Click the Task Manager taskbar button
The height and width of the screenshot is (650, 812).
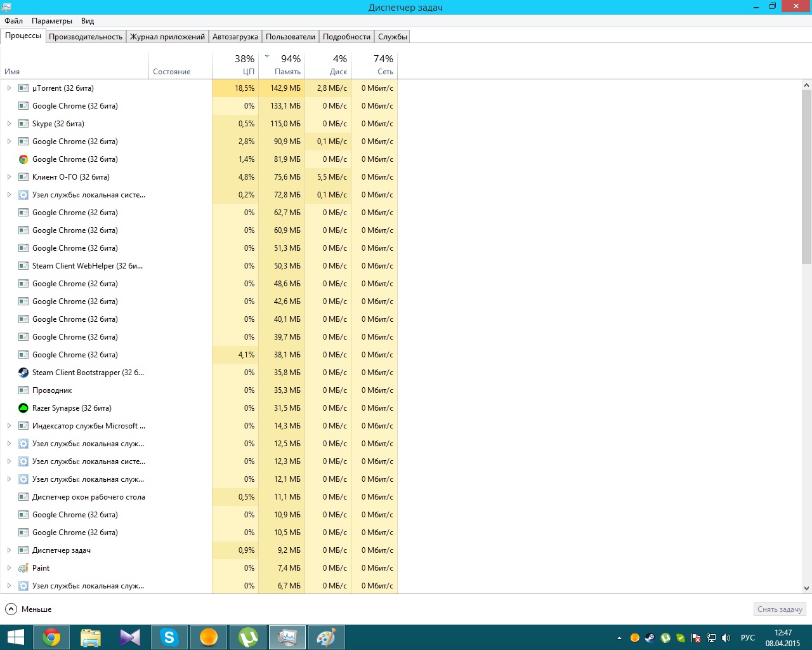click(x=287, y=637)
